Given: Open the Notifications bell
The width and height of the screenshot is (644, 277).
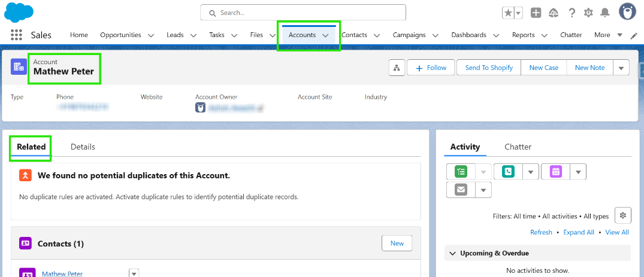Looking at the screenshot, I should tap(605, 13).
